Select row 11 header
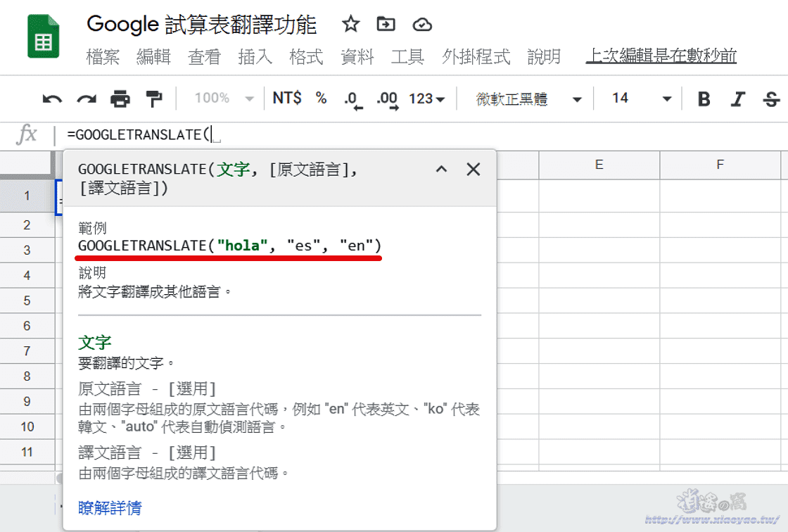The width and height of the screenshot is (788, 532). pos(27,452)
